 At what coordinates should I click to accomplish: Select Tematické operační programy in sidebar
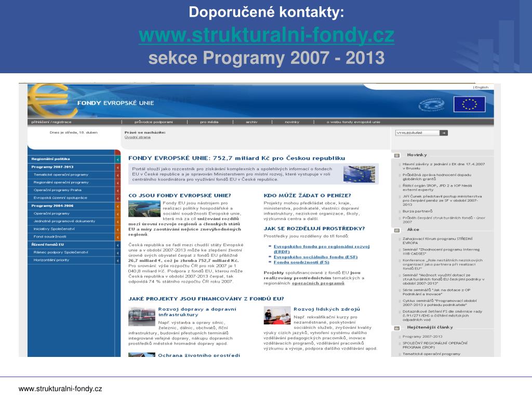[61, 175]
